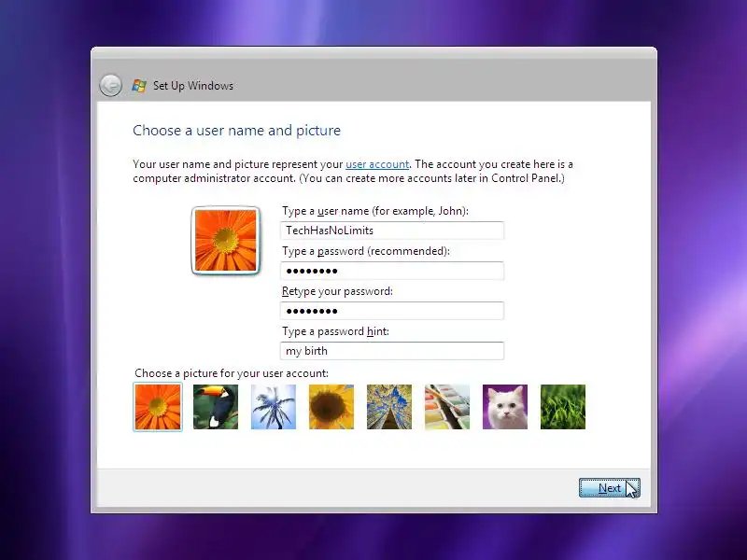
Task: Pick the white cat account picture
Action: pyautogui.click(x=505, y=407)
